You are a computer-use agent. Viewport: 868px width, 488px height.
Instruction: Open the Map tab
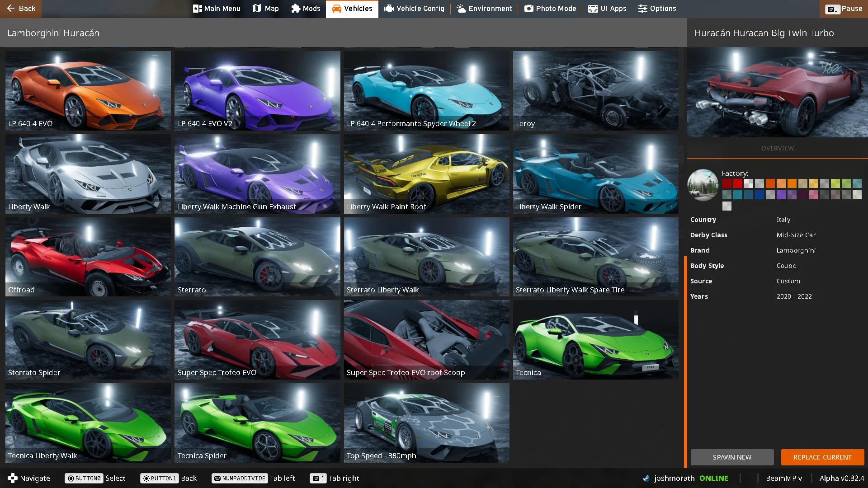tap(265, 9)
